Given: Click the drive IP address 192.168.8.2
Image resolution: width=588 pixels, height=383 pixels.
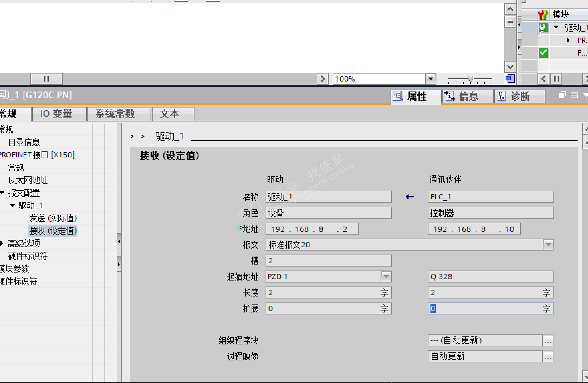Looking at the screenshot, I should (312, 229).
